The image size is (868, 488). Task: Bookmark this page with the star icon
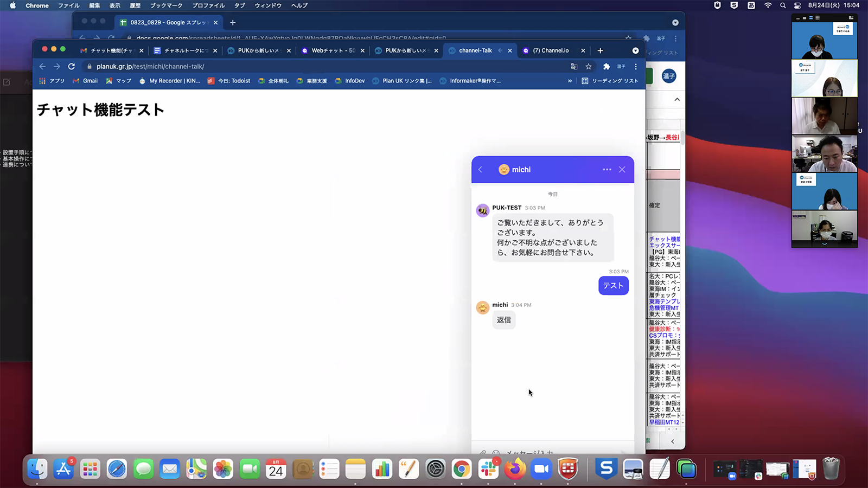pyautogui.click(x=589, y=66)
